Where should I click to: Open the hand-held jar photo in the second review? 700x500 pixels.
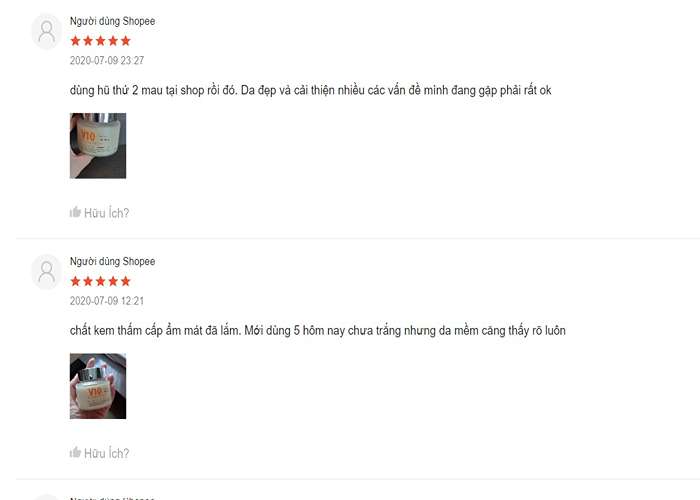[98, 386]
